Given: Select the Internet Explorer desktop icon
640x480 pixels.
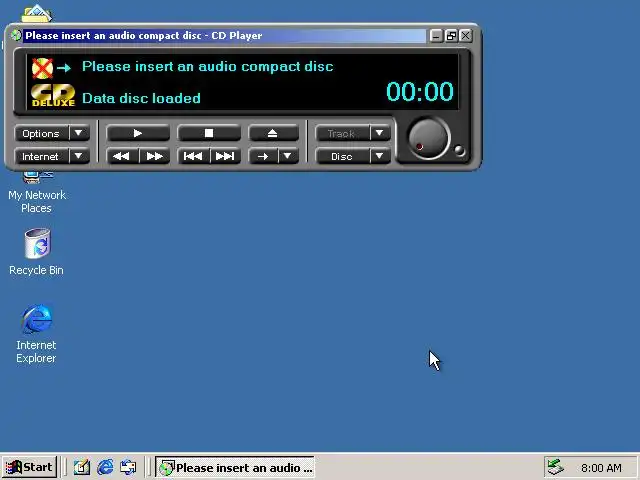Looking at the screenshot, I should click(x=36, y=333).
